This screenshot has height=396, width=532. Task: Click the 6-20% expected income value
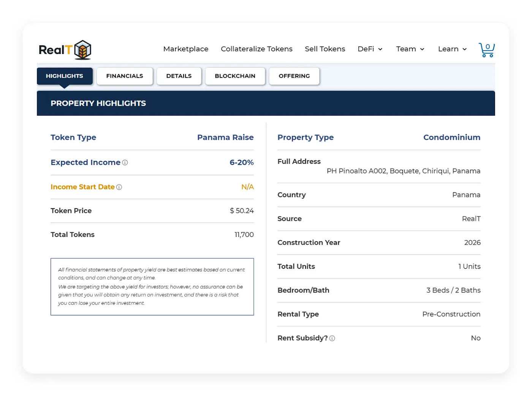(x=242, y=162)
